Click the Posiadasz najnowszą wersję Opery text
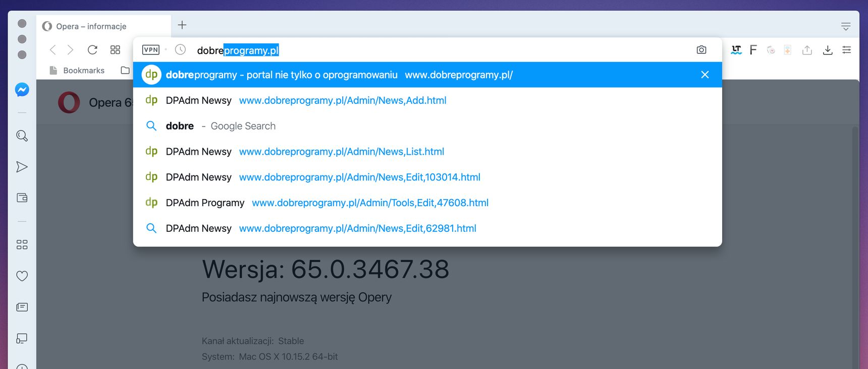Screen dimensions: 868x369 coord(297,297)
